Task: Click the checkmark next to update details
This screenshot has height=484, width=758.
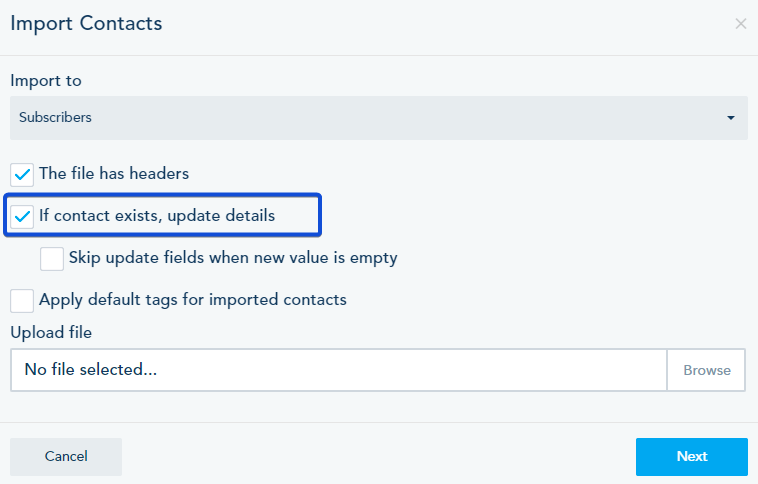Action: (x=22, y=216)
